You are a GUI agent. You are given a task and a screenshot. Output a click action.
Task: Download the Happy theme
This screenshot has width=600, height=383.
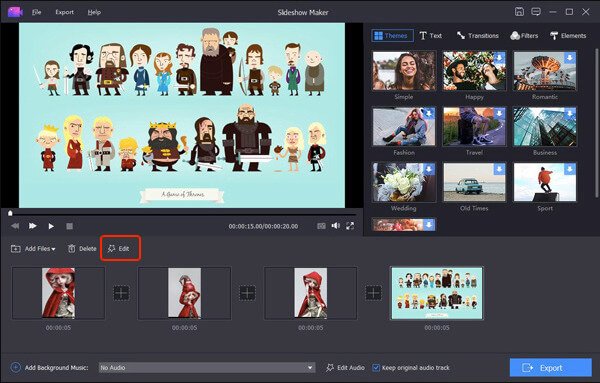(499, 58)
